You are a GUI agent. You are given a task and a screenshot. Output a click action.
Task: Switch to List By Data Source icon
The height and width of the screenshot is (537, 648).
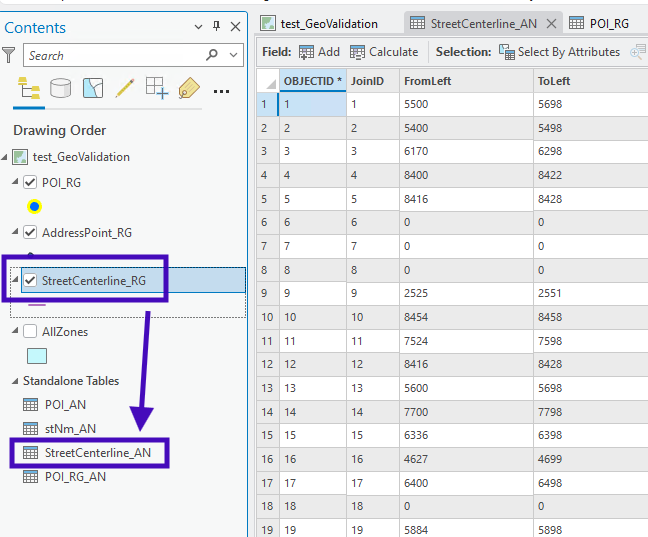point(61,90)
